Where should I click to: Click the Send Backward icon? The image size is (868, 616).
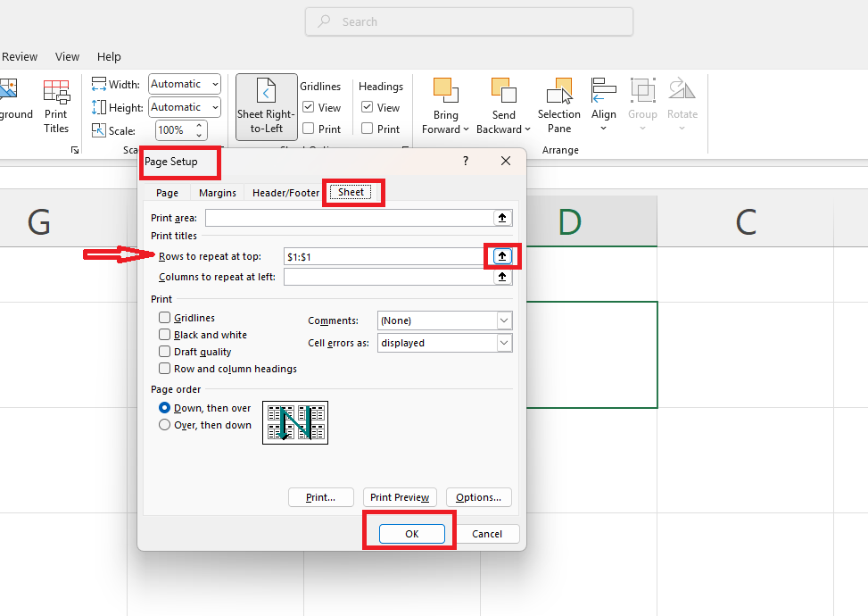tap(503, 92)
